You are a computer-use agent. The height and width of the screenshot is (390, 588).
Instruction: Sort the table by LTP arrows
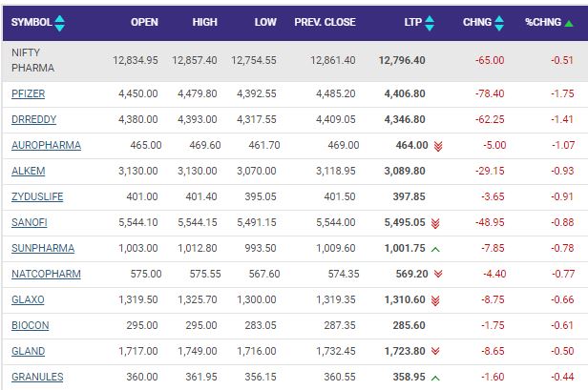[x=429, y=21]
